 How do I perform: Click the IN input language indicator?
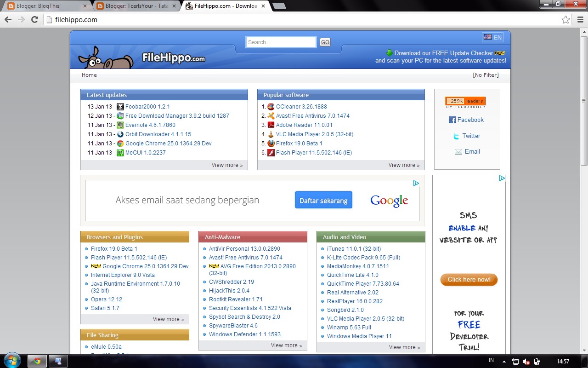(491, 361)
